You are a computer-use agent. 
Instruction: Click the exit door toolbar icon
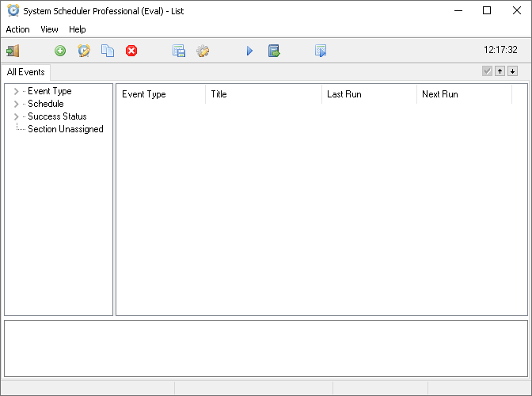point(13,51)
